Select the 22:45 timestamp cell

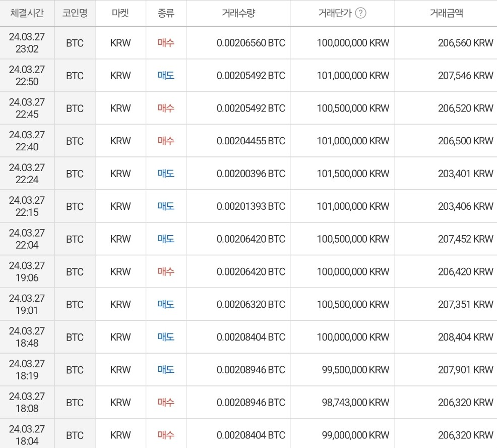(27, 108)
